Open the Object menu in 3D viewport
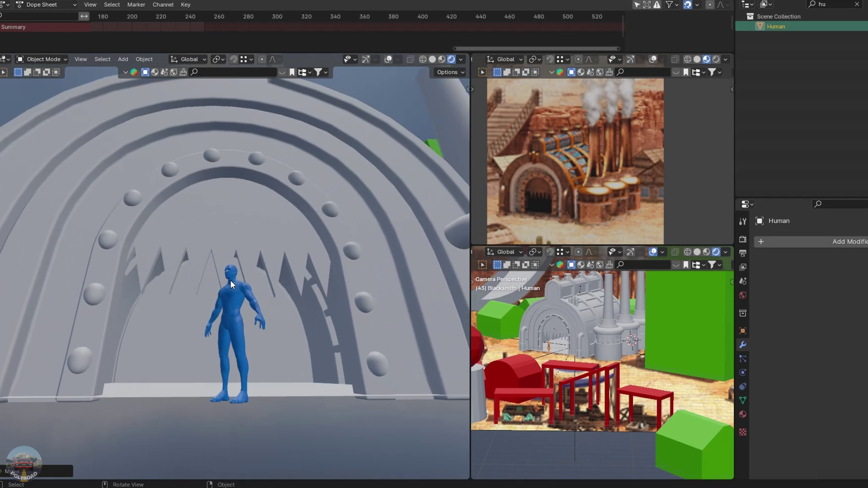868x488 pixels. 144,59
